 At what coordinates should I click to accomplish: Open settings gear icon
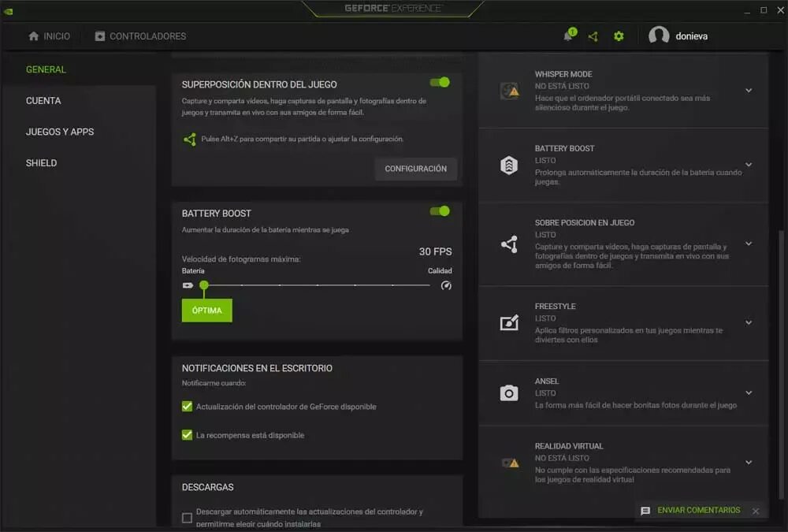pos(619,36)
